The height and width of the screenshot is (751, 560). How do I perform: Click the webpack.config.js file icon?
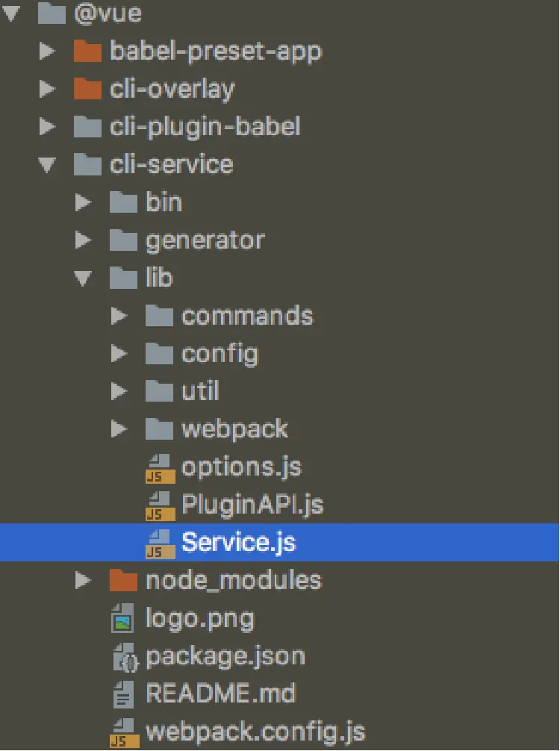pyautogui.click(x=123, y=732)
